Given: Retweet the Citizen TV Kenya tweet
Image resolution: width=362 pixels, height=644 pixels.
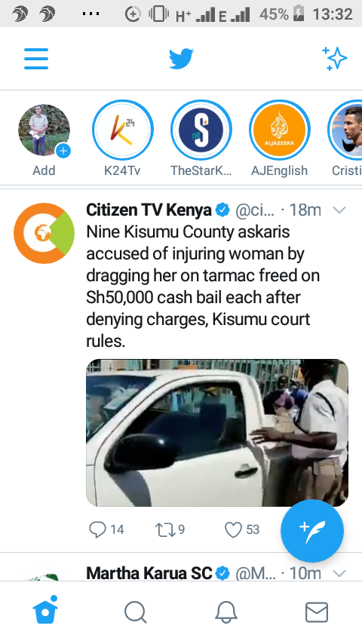Looking at the screenshot, I should pos(165,529).
